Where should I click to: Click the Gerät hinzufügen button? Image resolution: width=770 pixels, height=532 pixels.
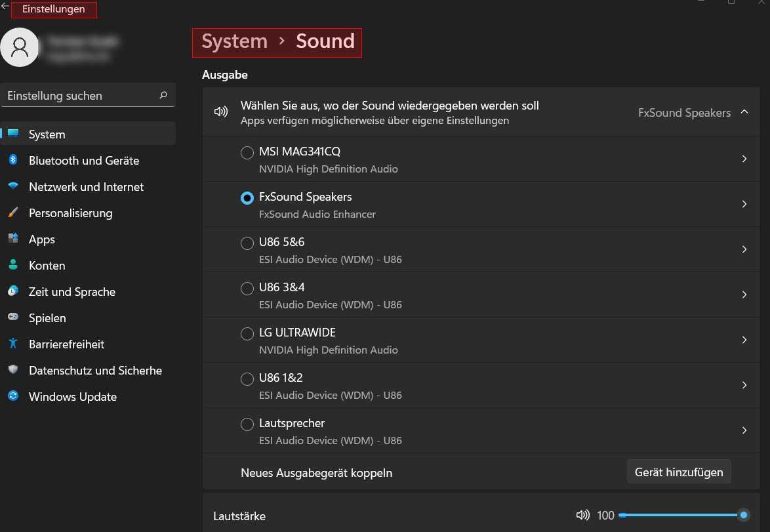[x=679, y=472]
